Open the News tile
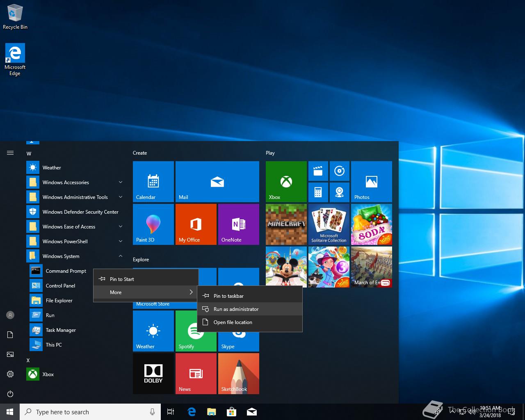525x420 pixels. [x=196, y=374]
